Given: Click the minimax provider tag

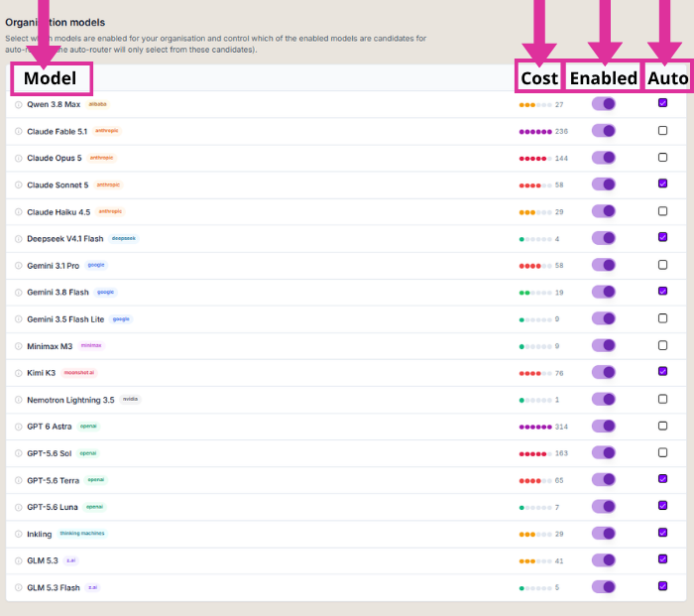Looking at the screenshot, I should pyautogui.click(x=91, y=345).
